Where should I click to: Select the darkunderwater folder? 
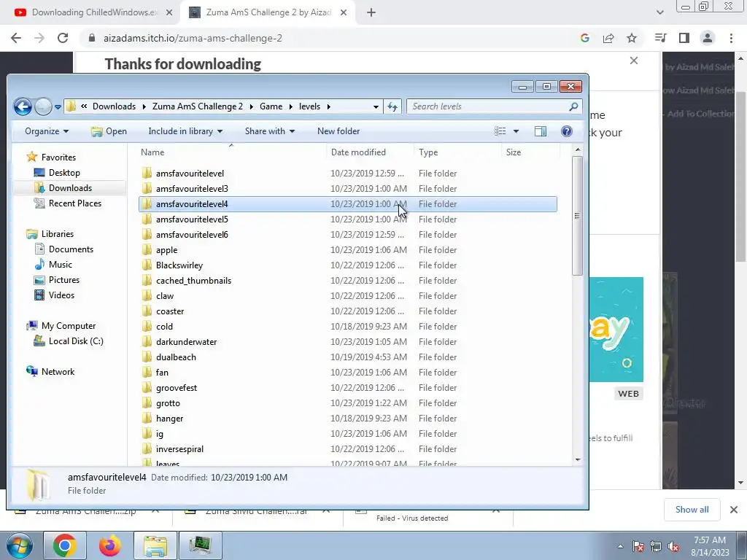coord(186,342)
